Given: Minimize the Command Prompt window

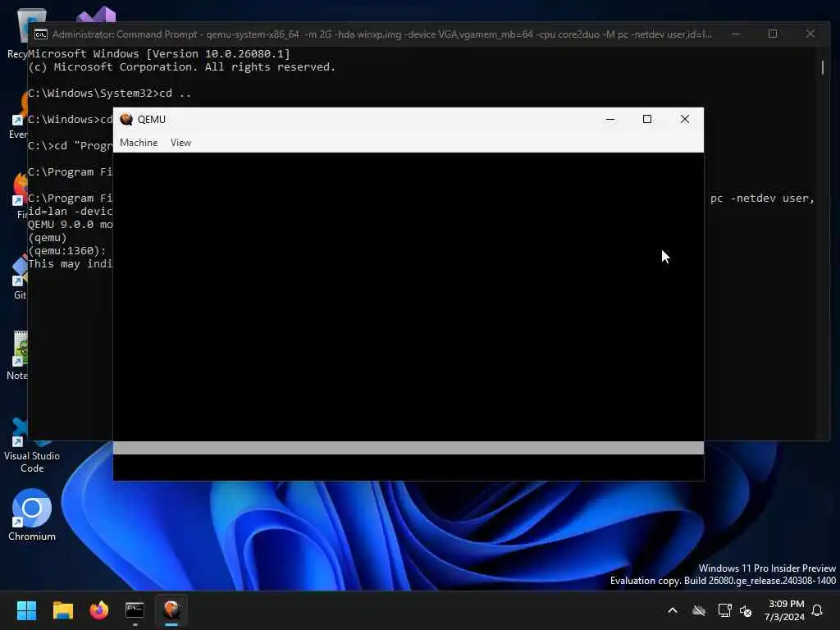Looking at the screenshot, I should tap(736, 34).
